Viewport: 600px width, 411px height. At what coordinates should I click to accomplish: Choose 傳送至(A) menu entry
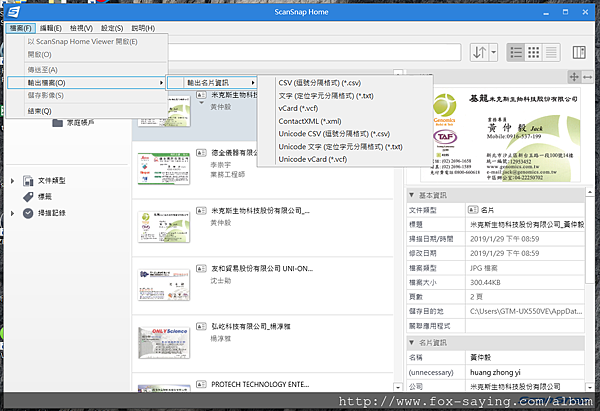coord(88,70)
